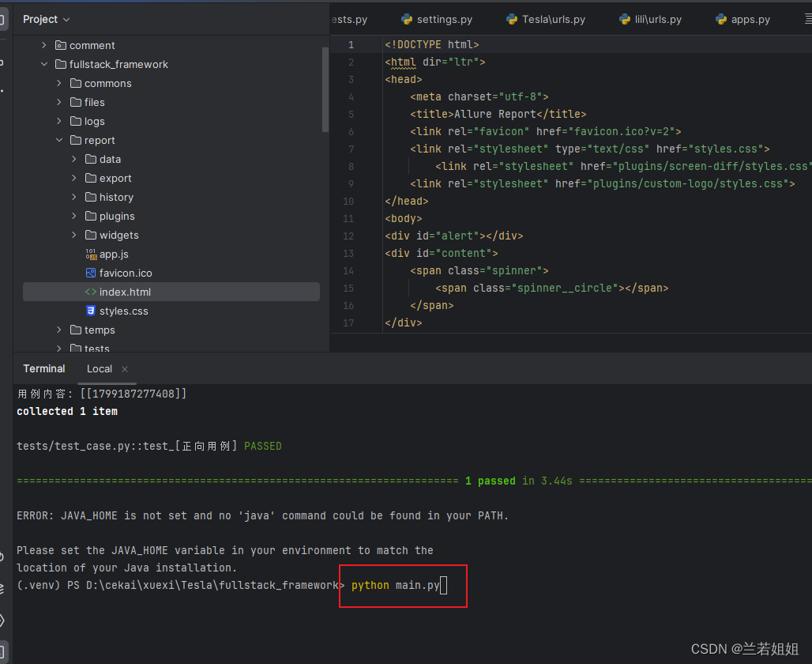Click the index.html file icon

pos(91,292)
